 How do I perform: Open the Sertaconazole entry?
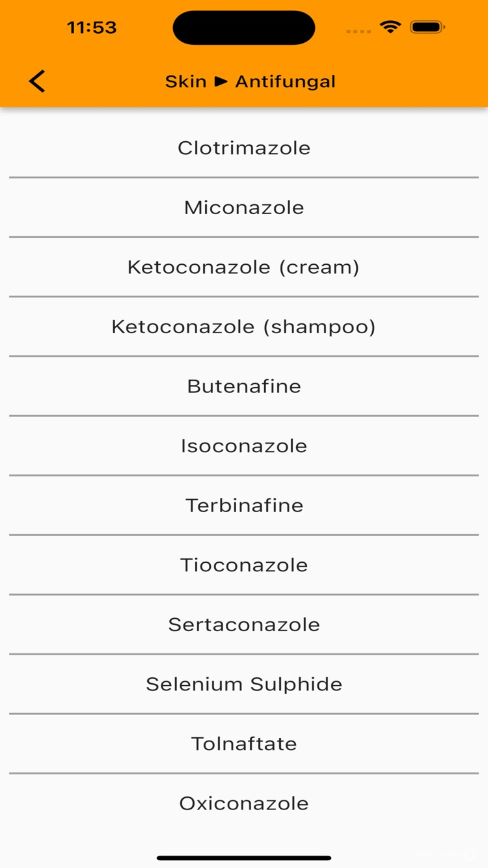[244, 624]
